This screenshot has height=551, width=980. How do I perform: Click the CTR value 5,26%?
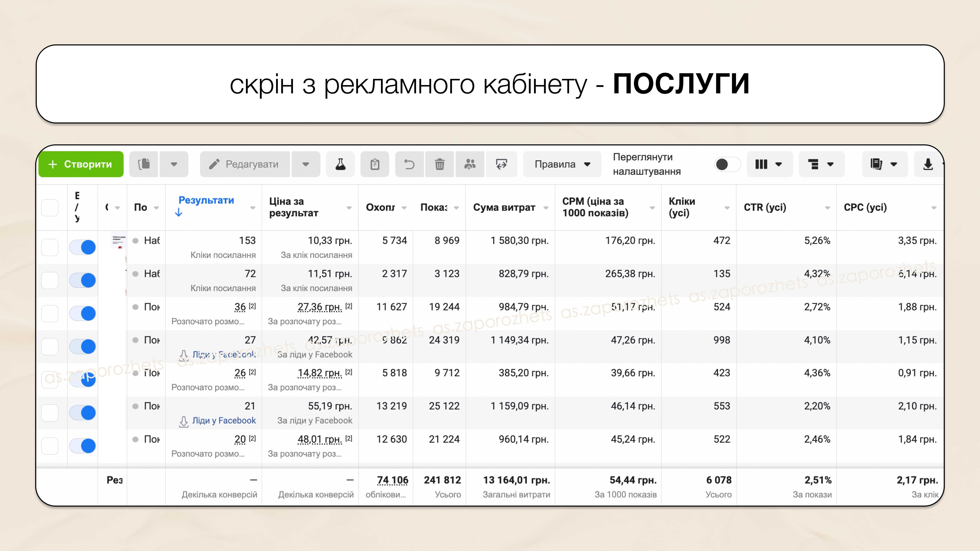click(817, 241)
